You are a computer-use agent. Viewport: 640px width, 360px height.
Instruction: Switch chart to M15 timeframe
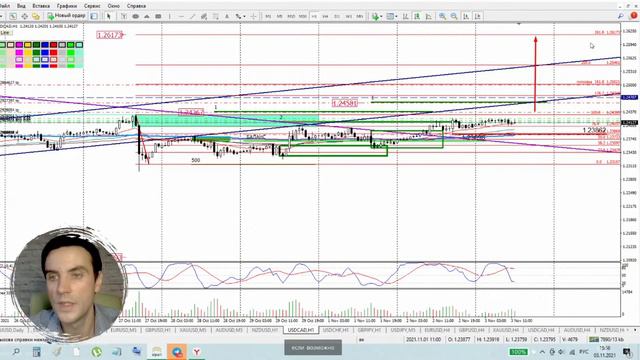(x=291, y=16)
